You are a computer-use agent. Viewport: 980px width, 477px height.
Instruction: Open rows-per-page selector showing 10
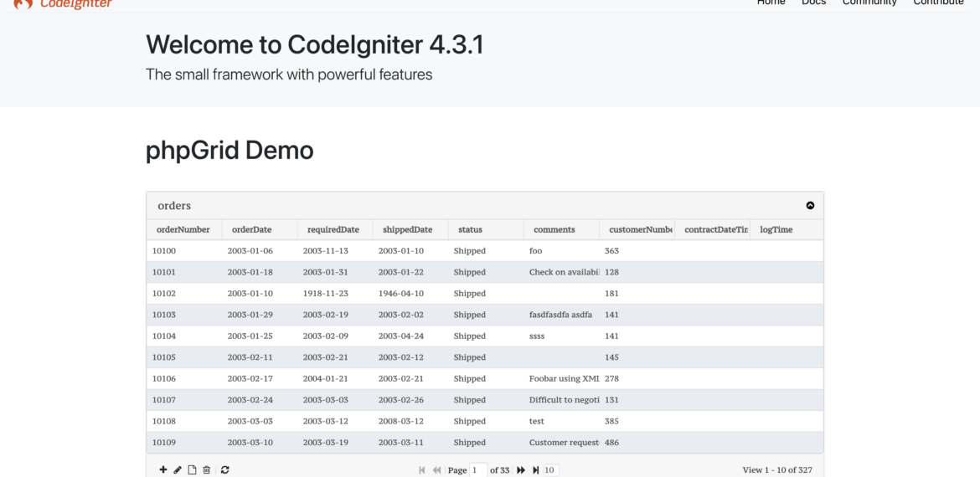(551, 470)
